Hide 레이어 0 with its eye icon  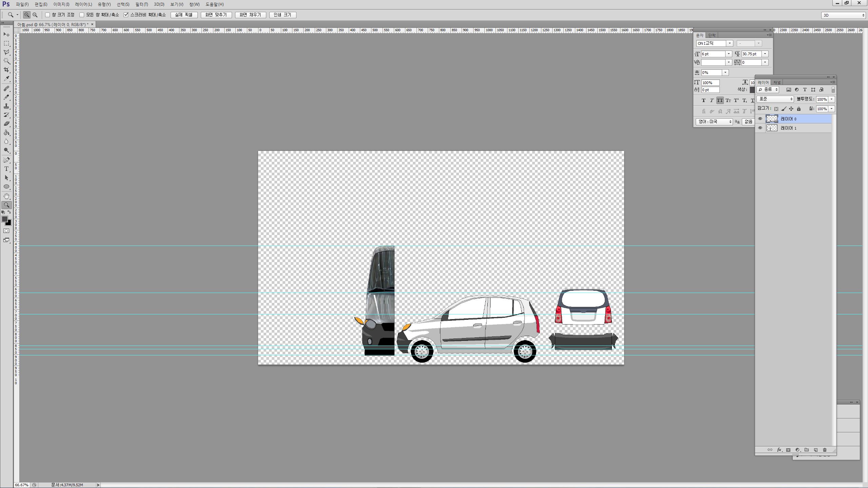[760, 119]
